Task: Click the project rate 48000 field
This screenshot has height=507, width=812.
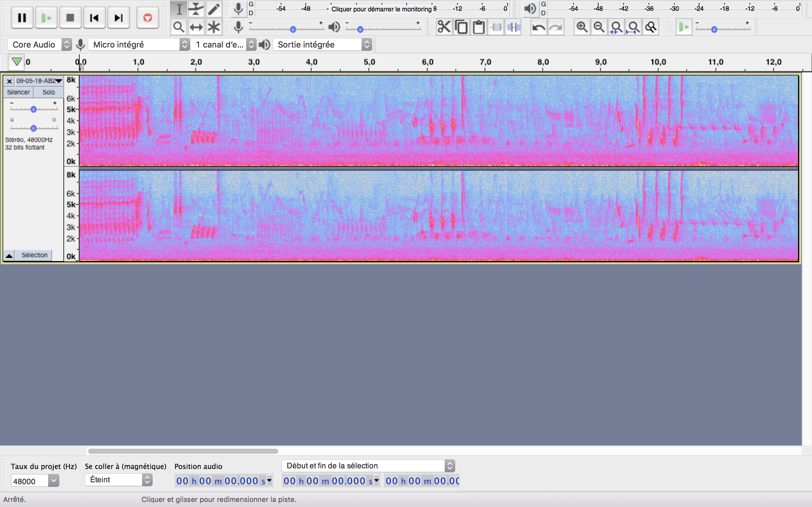Action: click(29, 481)
